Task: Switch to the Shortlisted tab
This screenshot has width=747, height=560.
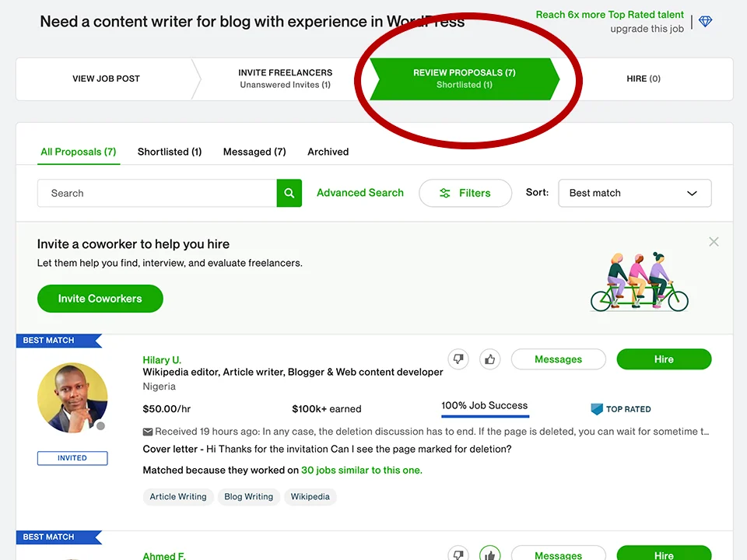Action: pyautogui.click(x=169, y=152)
